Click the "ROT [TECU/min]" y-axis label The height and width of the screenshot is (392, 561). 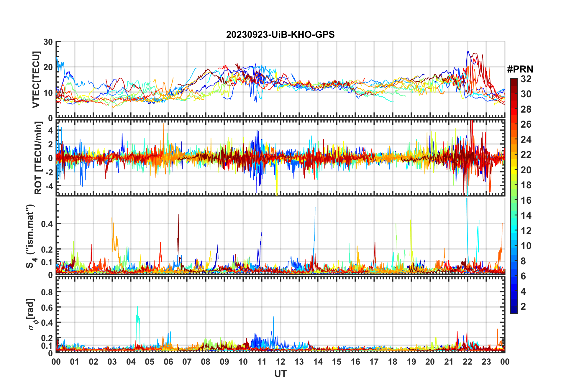[x=38, y=158]
